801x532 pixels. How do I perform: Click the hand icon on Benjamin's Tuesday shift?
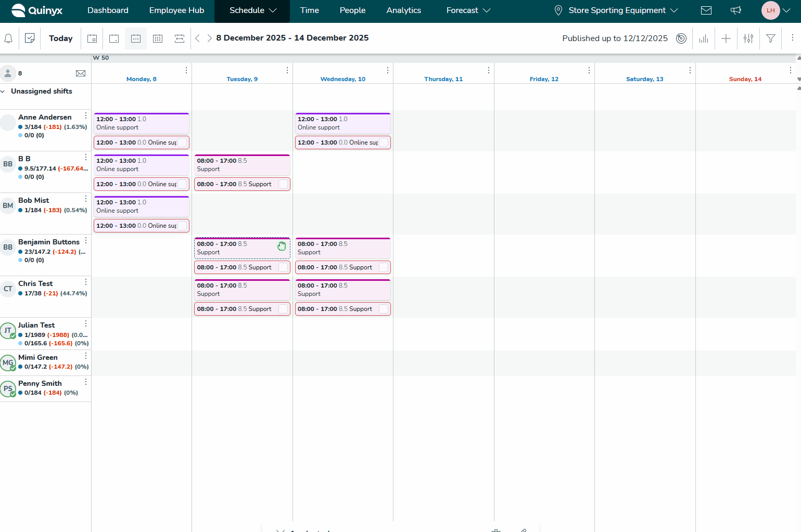click(282, 246)
